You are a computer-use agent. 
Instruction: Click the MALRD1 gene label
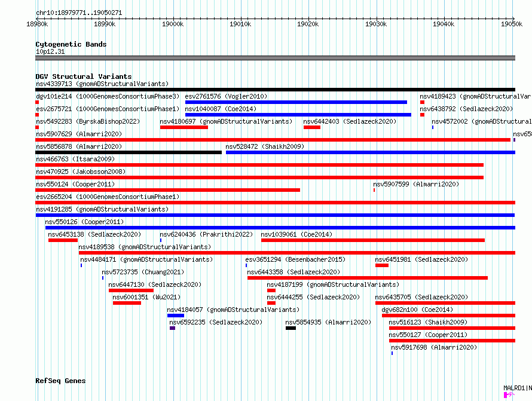tap(518, 388)
